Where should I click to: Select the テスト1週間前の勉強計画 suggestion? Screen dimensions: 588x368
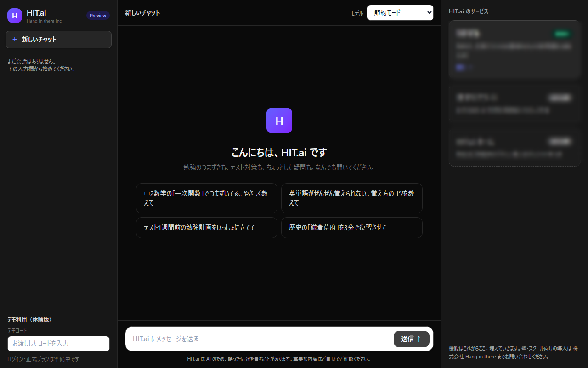(207, 228)
